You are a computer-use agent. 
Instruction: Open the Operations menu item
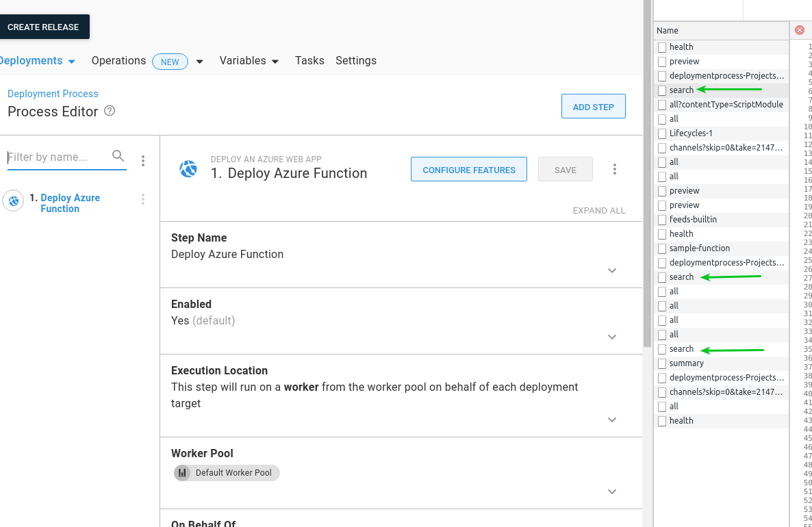[118, 60]
